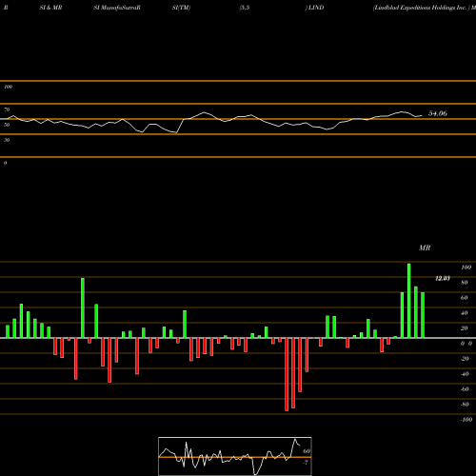Viewport: 476px width, 476px height.
Task: Click the 0 label below RSI chart
Action: pos(5,163)
